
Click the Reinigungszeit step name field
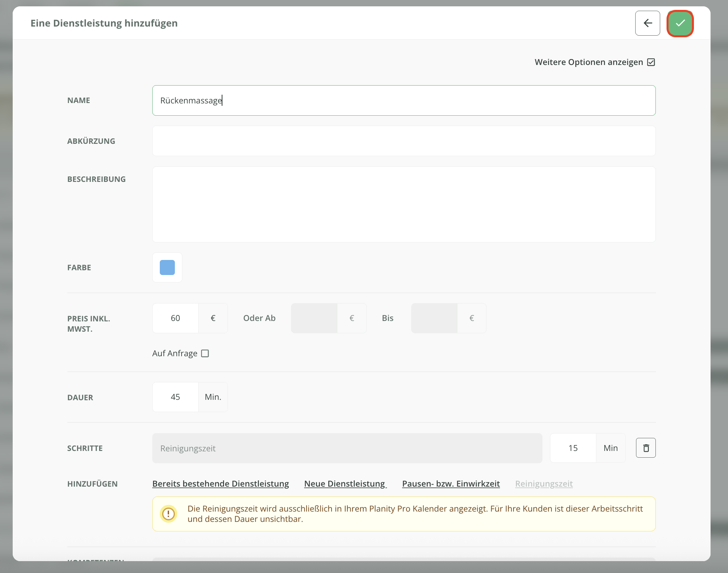tap(347, 448)
